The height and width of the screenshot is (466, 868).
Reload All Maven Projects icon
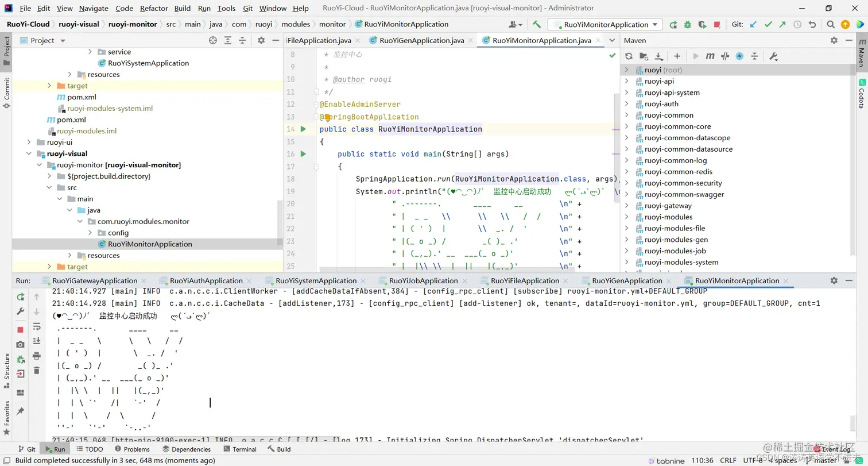[629, 56]
